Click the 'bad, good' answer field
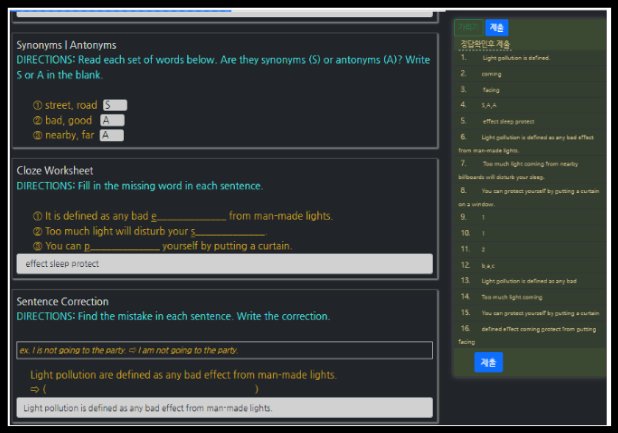This screenshot has width=618, height=433. point(112,120)
